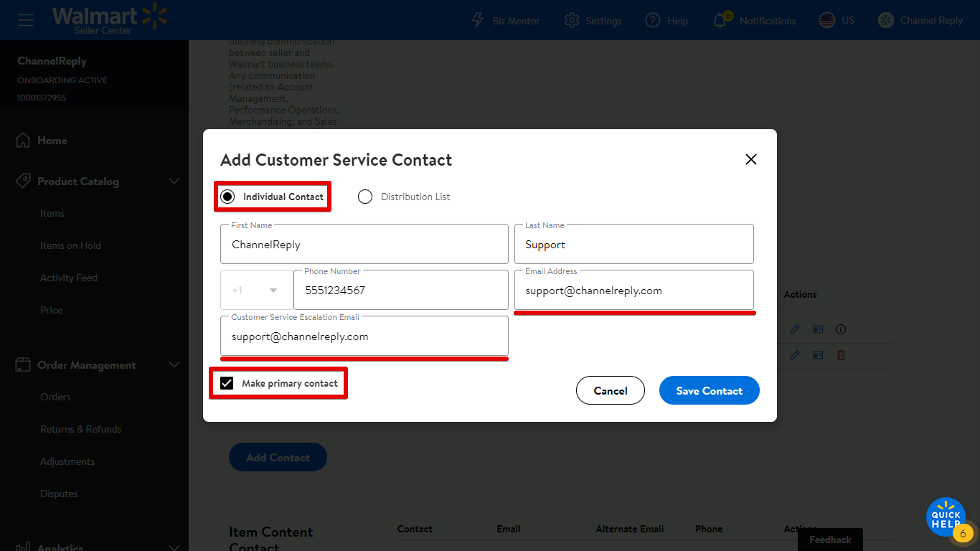The image size is (980, 551).
Task: Click the info icon in the first contact row
Action: point(841,329)
